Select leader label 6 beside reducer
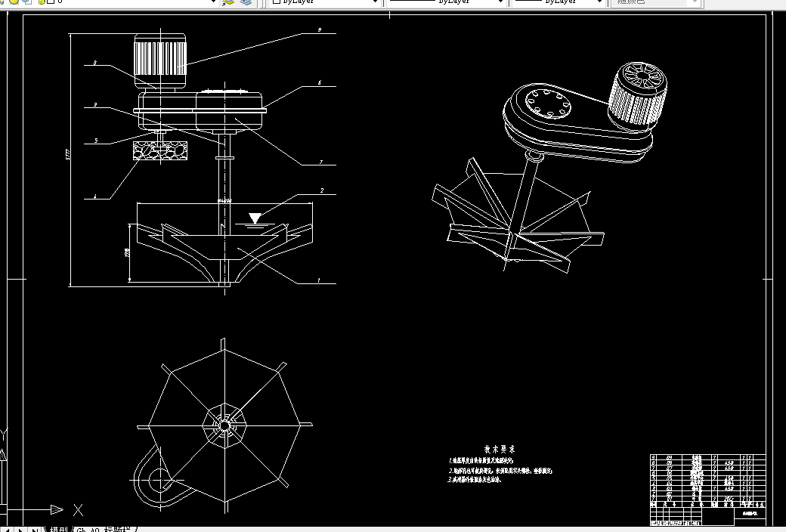Screen dimensions: 786x532 tap(319, 82)
